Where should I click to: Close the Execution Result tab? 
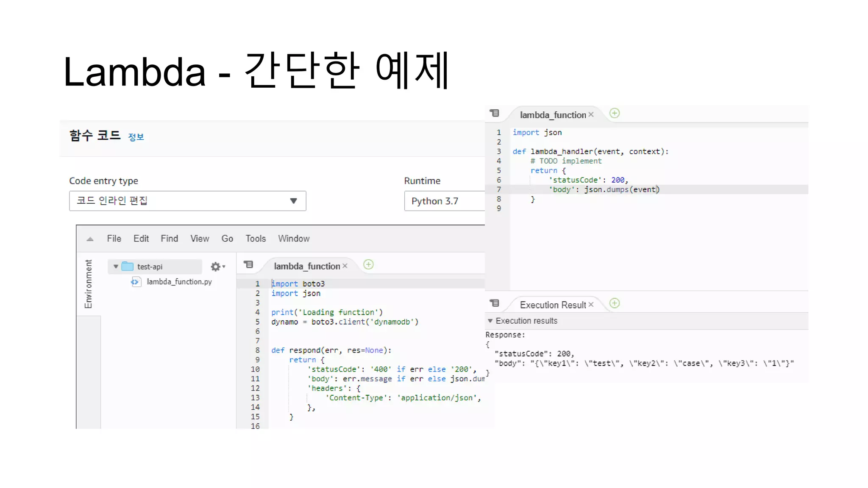point(591,305)
